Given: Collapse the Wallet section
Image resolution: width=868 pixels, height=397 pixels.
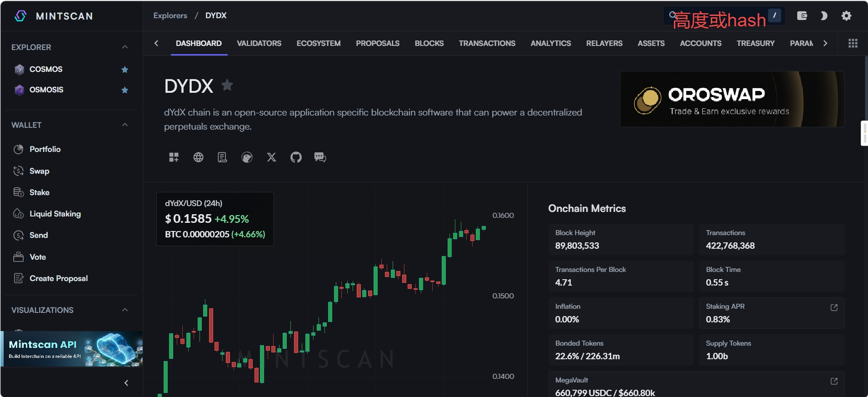Looking at the screenshot, I should pyautogui.click(x=125, y=125).
